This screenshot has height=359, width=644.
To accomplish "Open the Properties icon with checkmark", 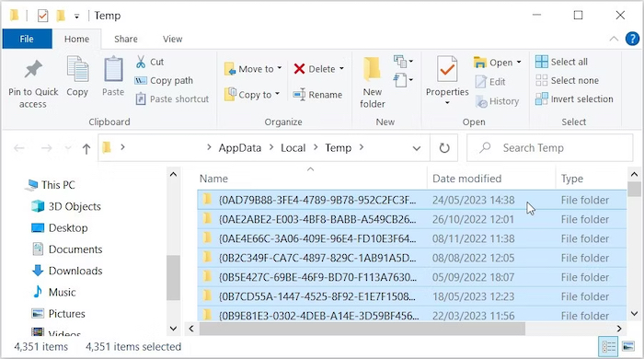I will 447,69.
